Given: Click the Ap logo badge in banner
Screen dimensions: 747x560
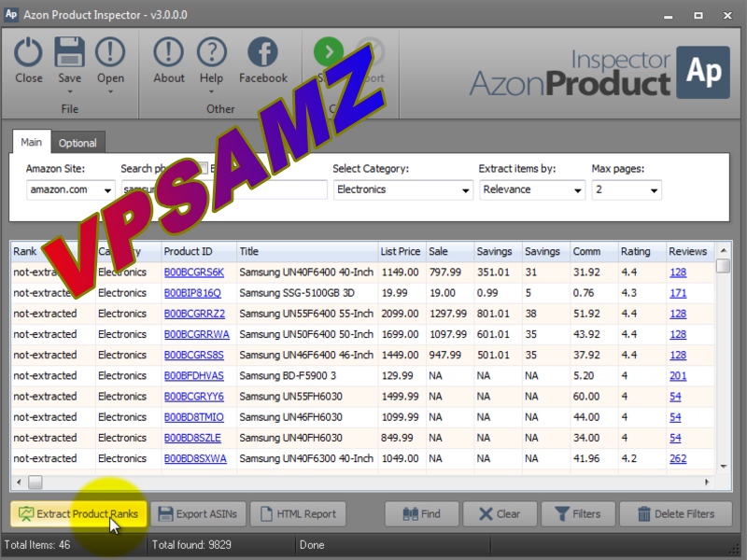Looking at the screenshot, I should 703,73.
